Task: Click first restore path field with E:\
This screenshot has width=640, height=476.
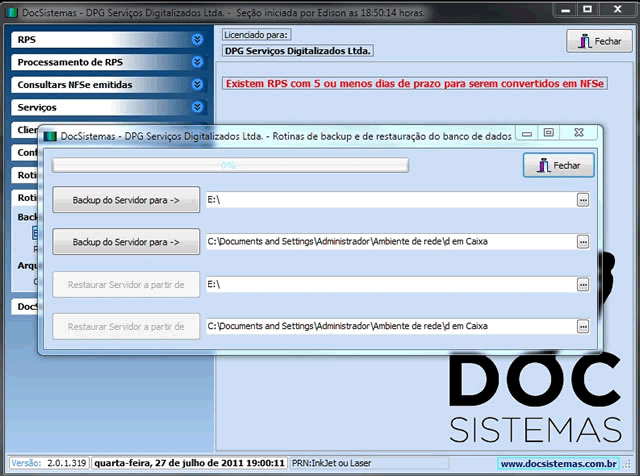Action: (x=391, y=284)
